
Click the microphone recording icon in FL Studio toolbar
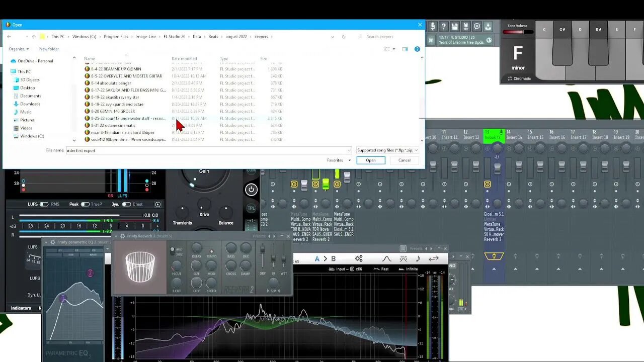pos(433,27)
